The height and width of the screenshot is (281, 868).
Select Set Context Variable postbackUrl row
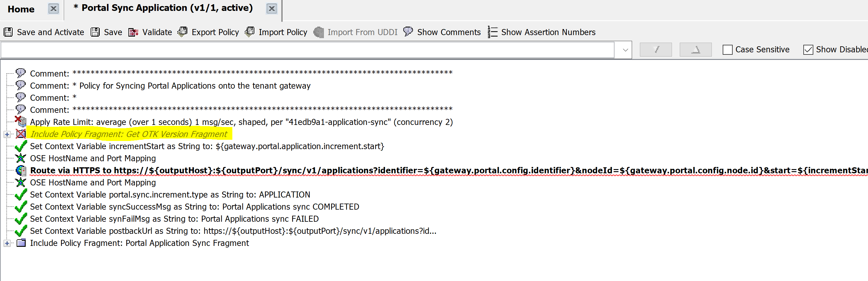[x=233, y=231]
